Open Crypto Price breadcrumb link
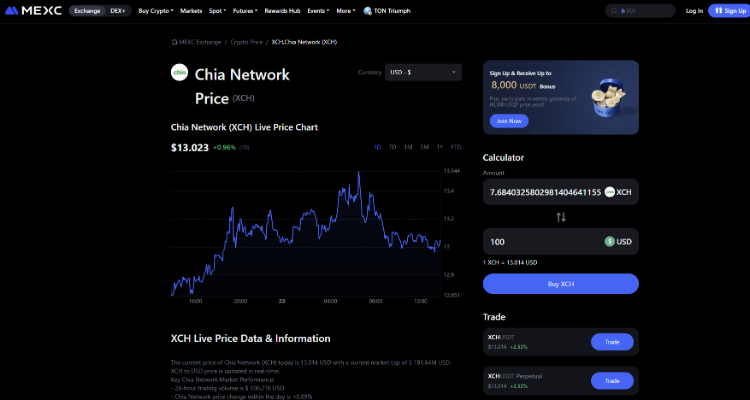Screen dimensions: 750x400 tap(246, 42)
